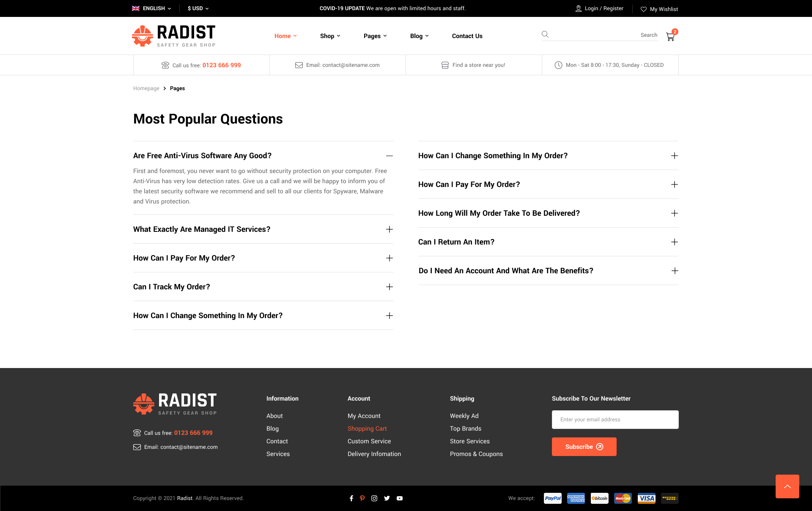Click the scroll-to-top arrow button
Screen dimensions: 812x511
tap(787, 486)
